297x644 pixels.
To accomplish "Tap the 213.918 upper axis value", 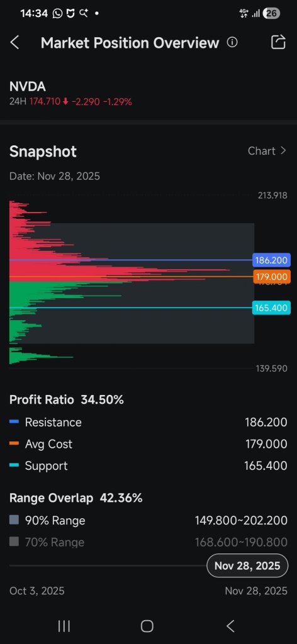I will 272,196.
